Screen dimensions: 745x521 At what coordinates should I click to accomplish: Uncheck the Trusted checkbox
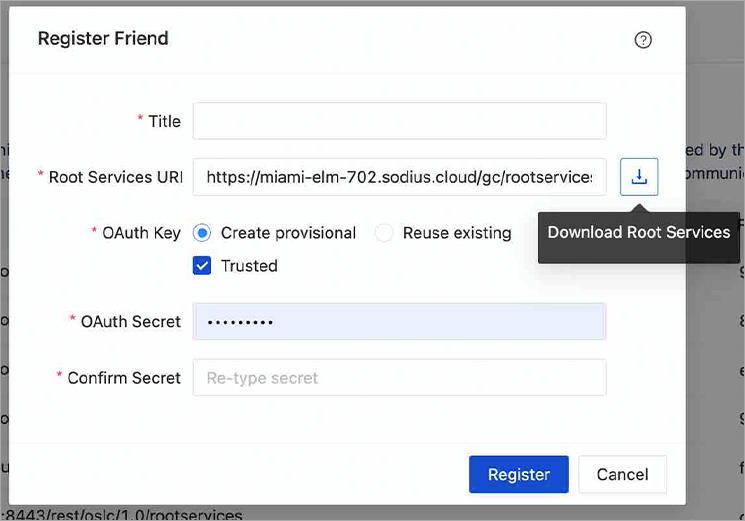tap(202, 265)
